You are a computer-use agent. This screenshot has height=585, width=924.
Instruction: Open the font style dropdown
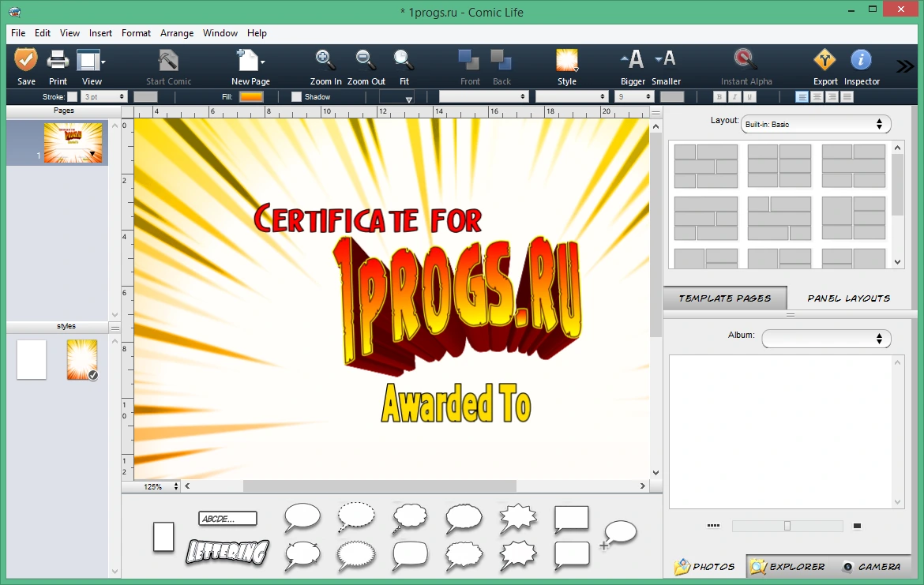[572, 96]
